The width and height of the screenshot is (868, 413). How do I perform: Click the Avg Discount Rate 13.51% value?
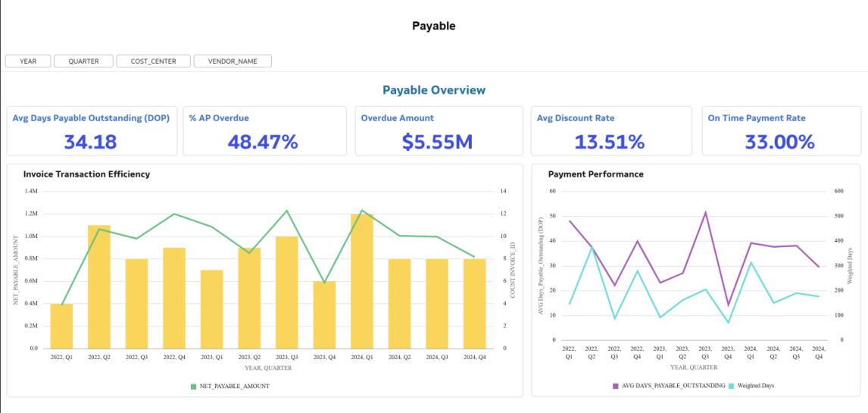[x=609, y=142]
